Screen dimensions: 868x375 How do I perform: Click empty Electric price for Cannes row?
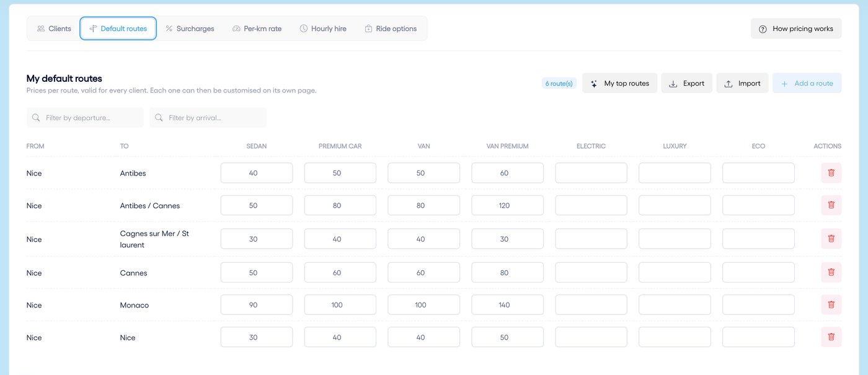coord(591,272)
